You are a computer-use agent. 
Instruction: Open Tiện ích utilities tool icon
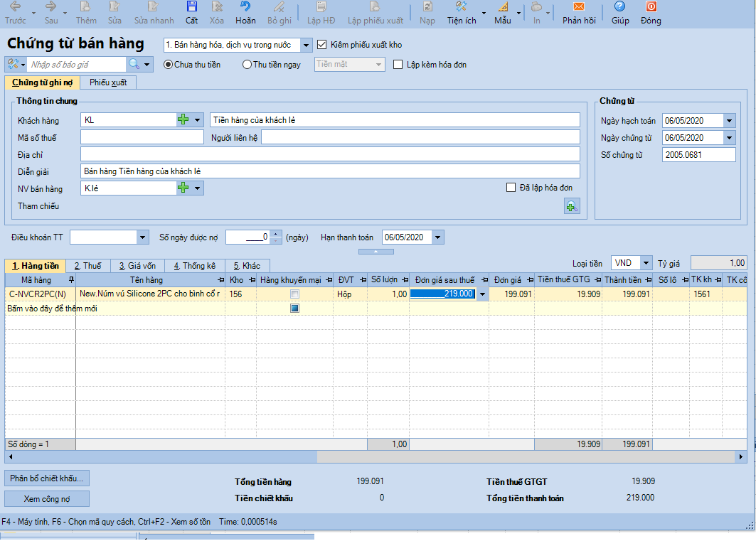[461, 7]
